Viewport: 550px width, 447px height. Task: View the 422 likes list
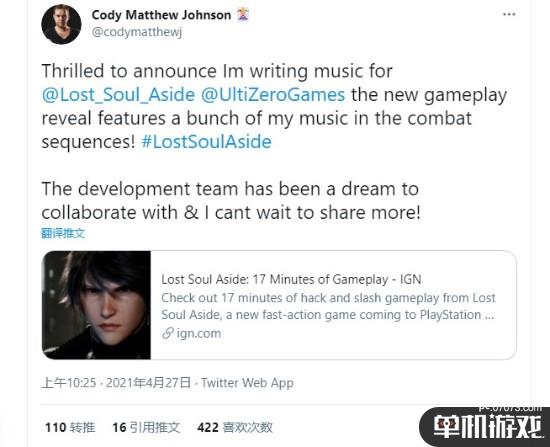tap(235, 427)
